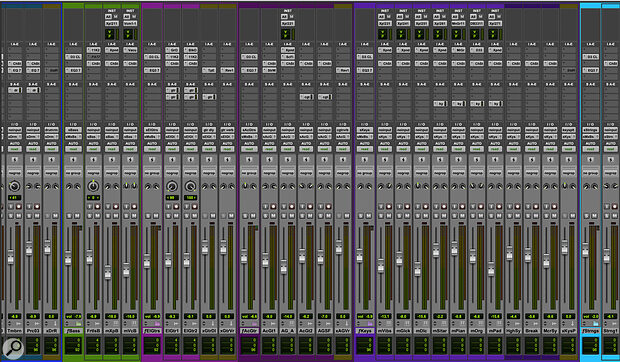620x362 pixels.
Task: Open group assignment selector on mClck track
Action: pyautogui.click(x=403, y=173)
